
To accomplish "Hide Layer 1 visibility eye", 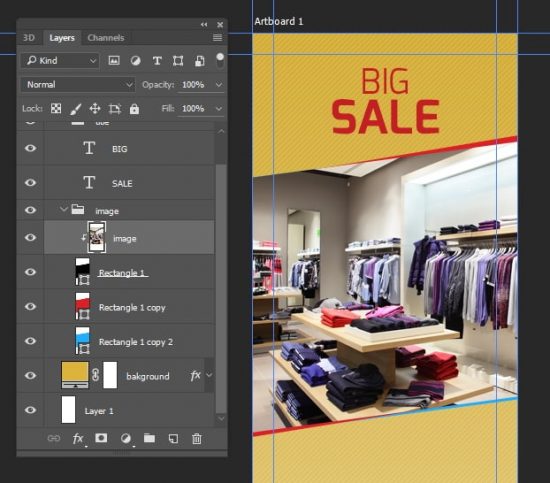I will pyautogui.click(x=31, y=410).
